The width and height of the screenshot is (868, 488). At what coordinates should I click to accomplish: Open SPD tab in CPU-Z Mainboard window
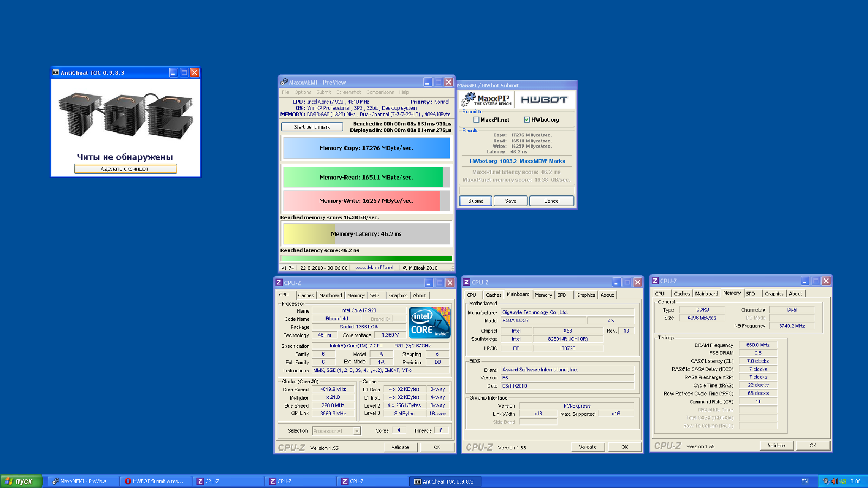point(562,295)
